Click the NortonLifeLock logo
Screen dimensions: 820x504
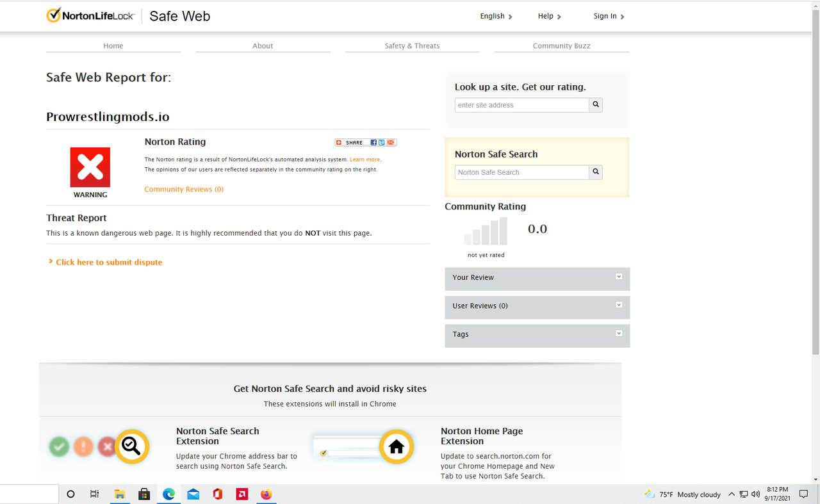(x=90, y=16)
